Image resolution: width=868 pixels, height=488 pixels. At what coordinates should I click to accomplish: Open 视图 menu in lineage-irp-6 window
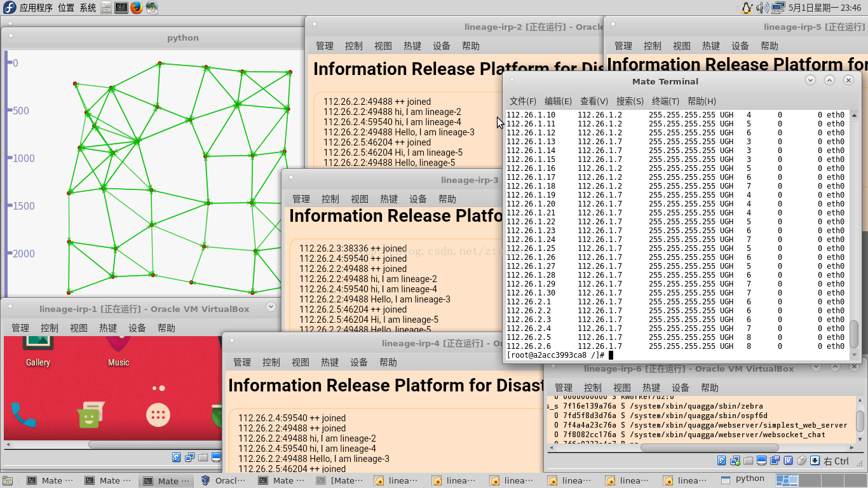(622, 388)
